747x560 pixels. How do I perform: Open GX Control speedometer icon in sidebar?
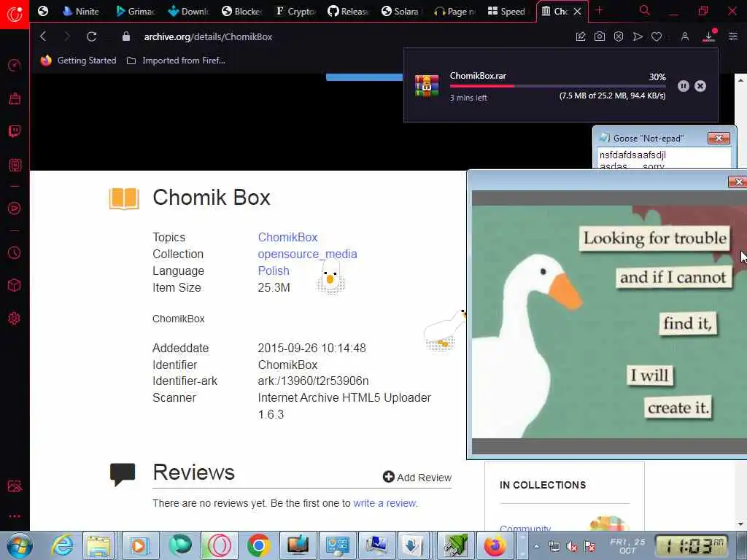tap(15, 65)
